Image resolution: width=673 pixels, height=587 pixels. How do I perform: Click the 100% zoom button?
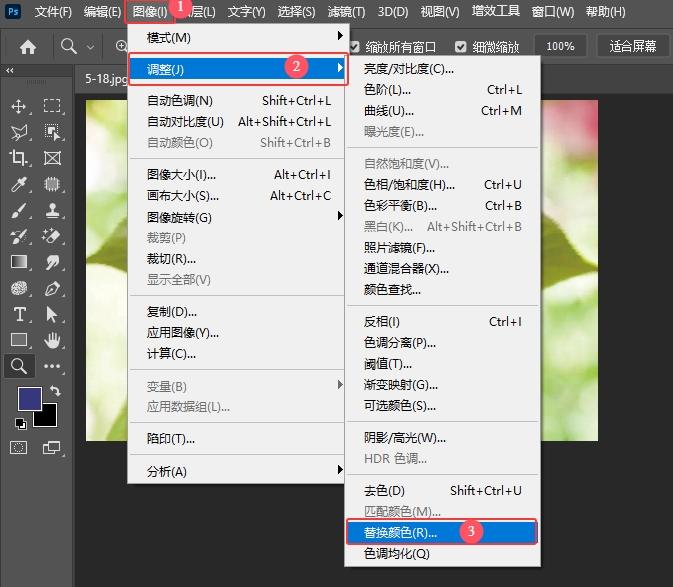[560, 46]
